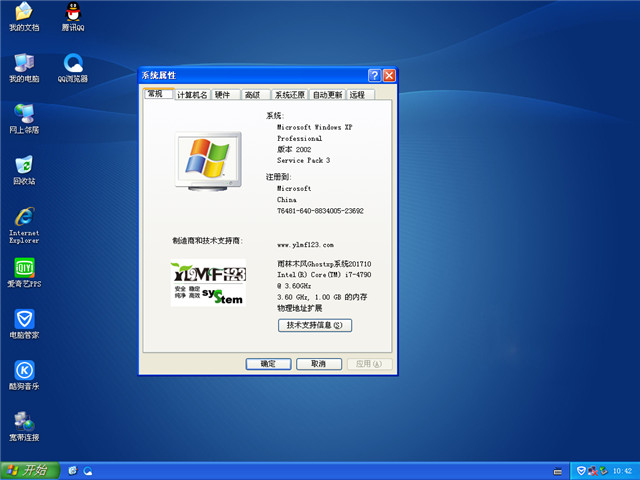640x480 pixels.
Task: Click the text Microsoft Windows XP
Action: click(x=314, y=127)
